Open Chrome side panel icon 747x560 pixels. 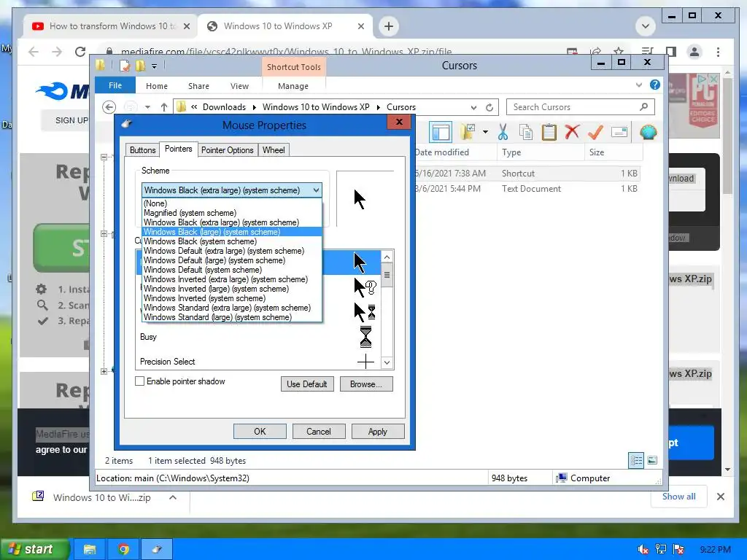tap(671, 52)
